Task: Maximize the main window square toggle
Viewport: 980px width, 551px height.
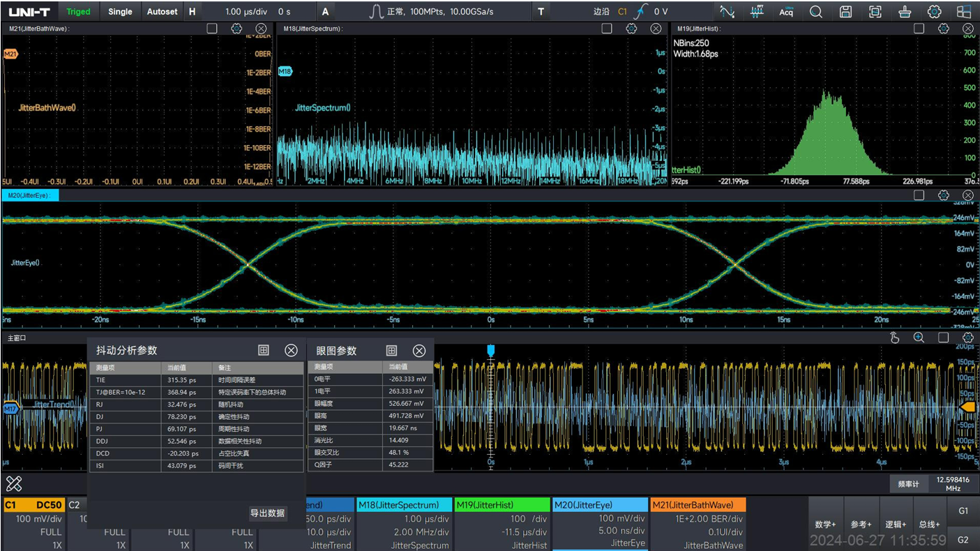Action: (x=944, y=338)
